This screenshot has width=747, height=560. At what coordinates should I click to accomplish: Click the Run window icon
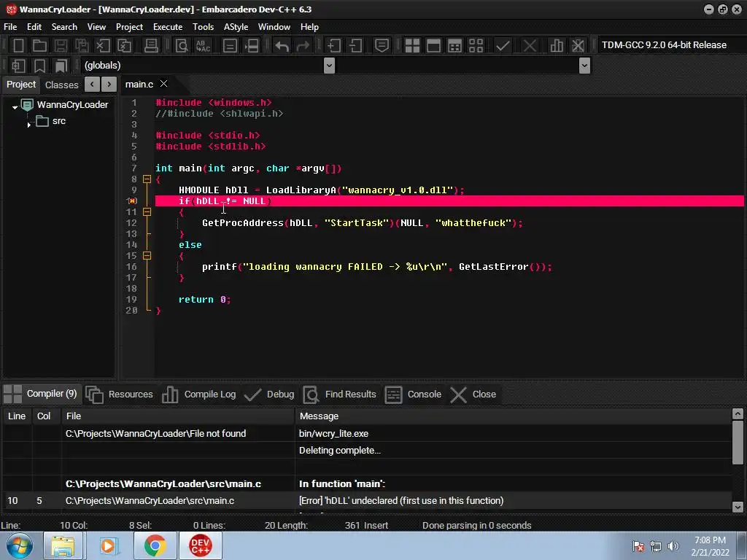(x=433, y=46)
